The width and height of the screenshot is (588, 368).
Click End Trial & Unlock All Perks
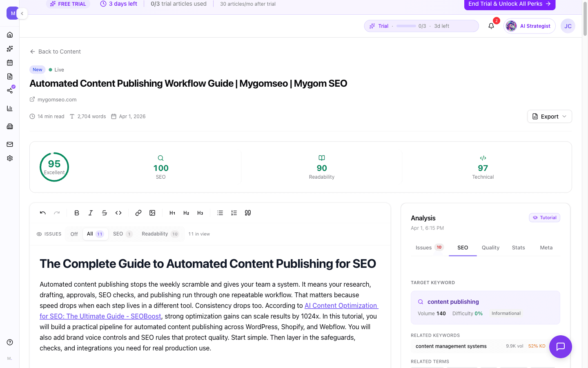(x=509, y=4)
